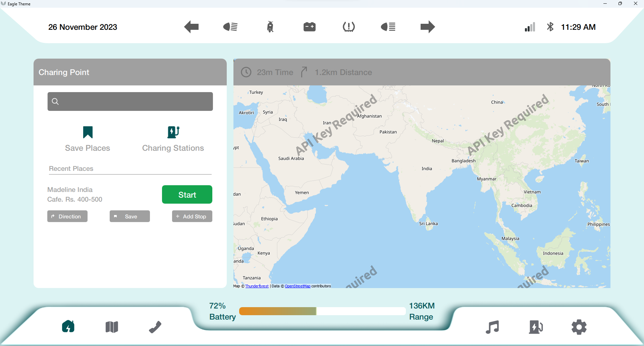This screenshot has height=346, width=644.
Task: Click the search magnifier icon
Action: [x=55, y=101]
